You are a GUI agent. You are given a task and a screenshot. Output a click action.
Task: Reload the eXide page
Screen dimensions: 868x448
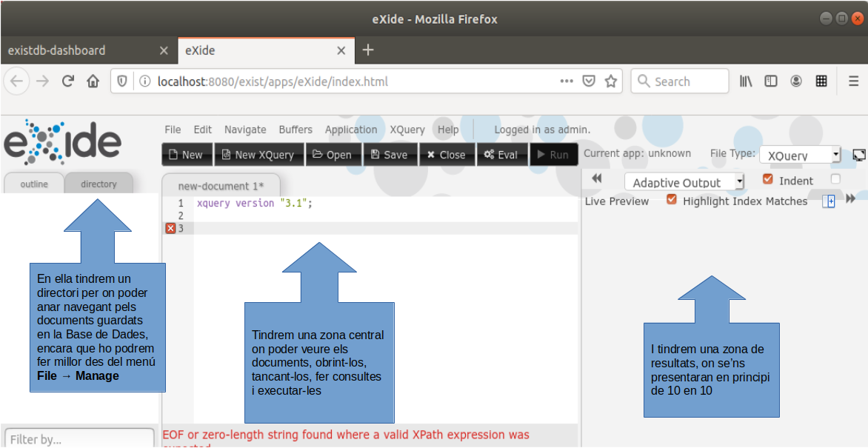pos(68,82)
